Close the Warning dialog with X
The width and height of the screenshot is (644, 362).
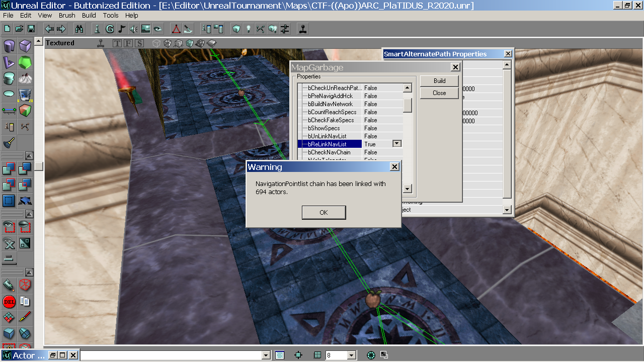395,167
